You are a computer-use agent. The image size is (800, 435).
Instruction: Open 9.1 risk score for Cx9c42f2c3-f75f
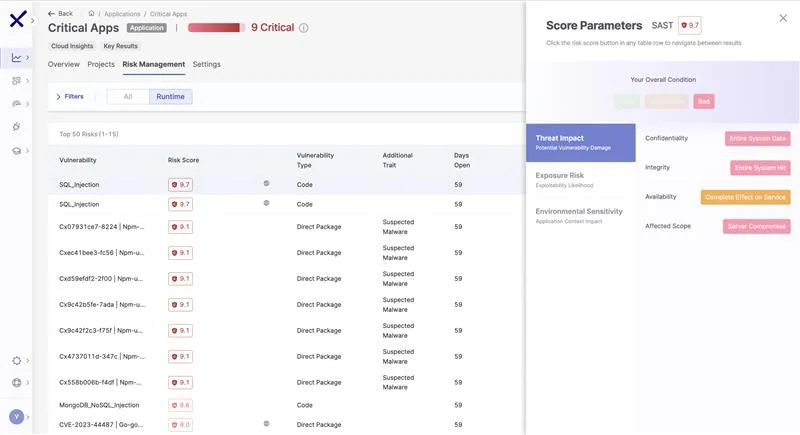[x=181, y=331]
